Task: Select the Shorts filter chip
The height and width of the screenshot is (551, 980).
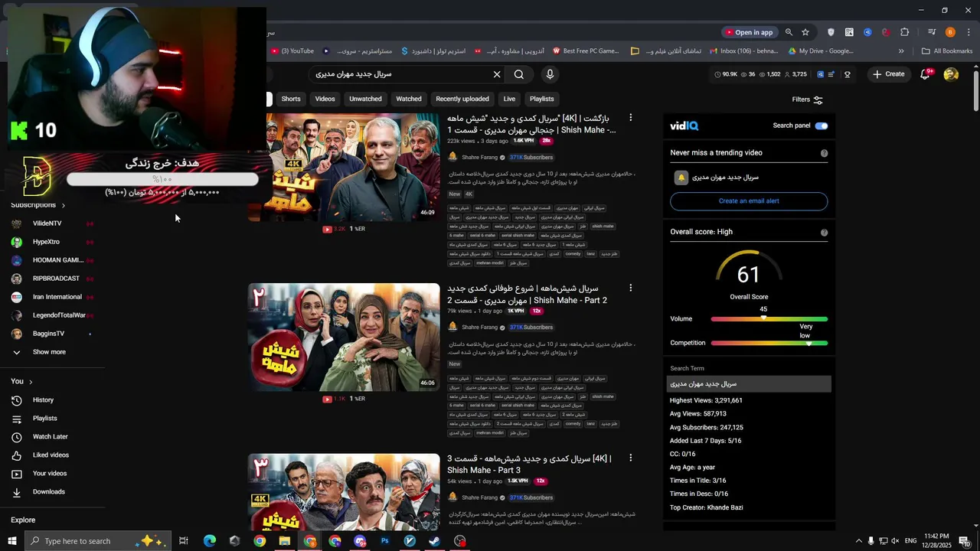Action: pyautogui.click(x=291, y=99)
